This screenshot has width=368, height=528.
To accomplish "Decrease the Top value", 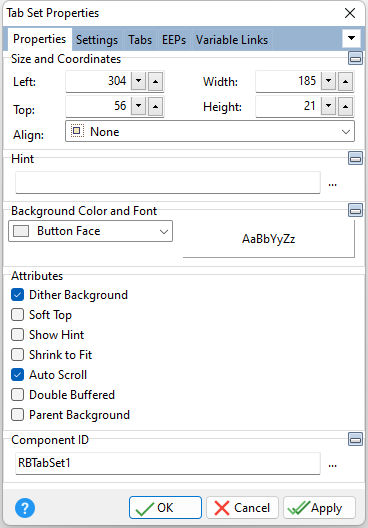I will pos(138,106).
